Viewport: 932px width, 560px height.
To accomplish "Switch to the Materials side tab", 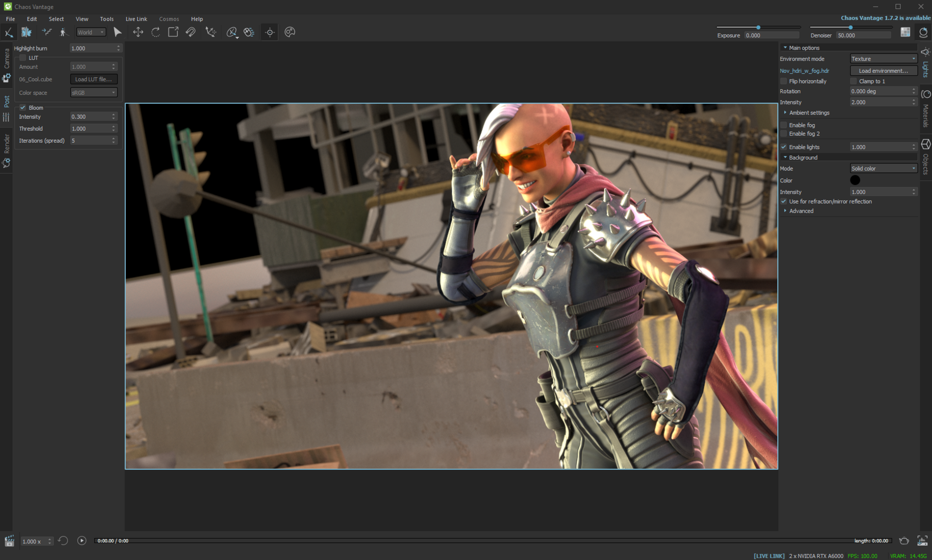I will point(926,109).
